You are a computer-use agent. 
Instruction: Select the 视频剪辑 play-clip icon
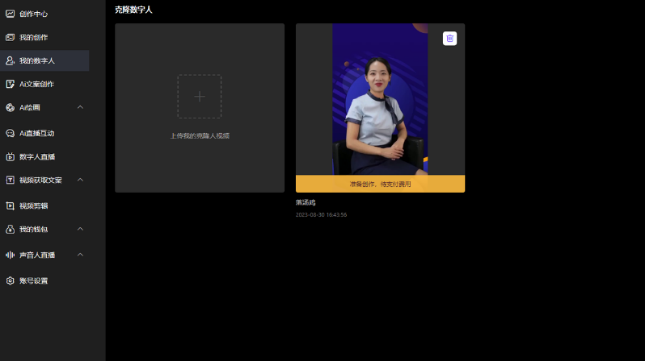coord(10,206)
